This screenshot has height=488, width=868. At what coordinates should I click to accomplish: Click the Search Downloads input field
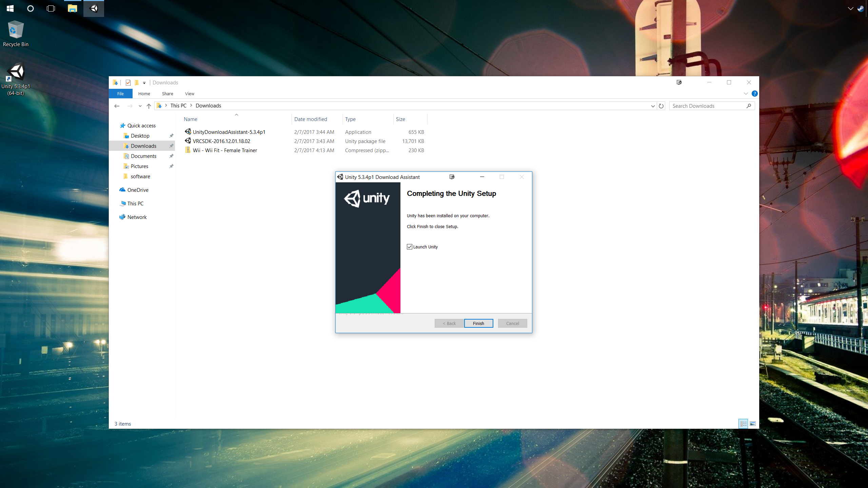pos(709,106)
